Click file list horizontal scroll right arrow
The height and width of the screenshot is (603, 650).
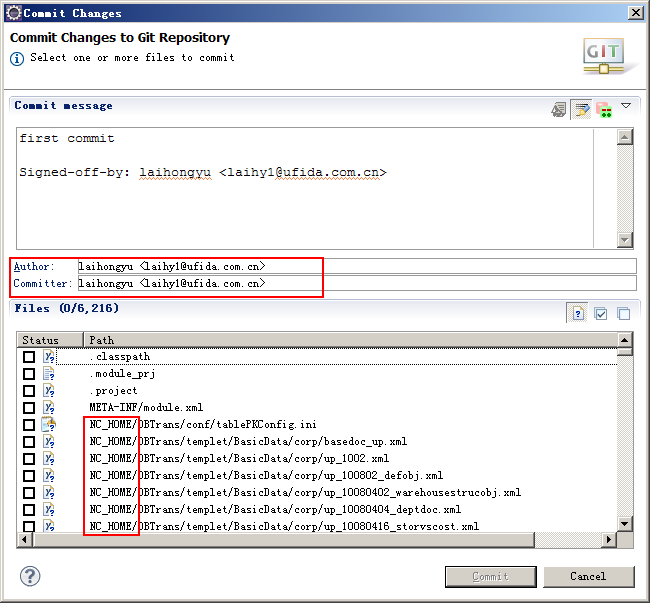pyautogui.click(x=609, y=540)
